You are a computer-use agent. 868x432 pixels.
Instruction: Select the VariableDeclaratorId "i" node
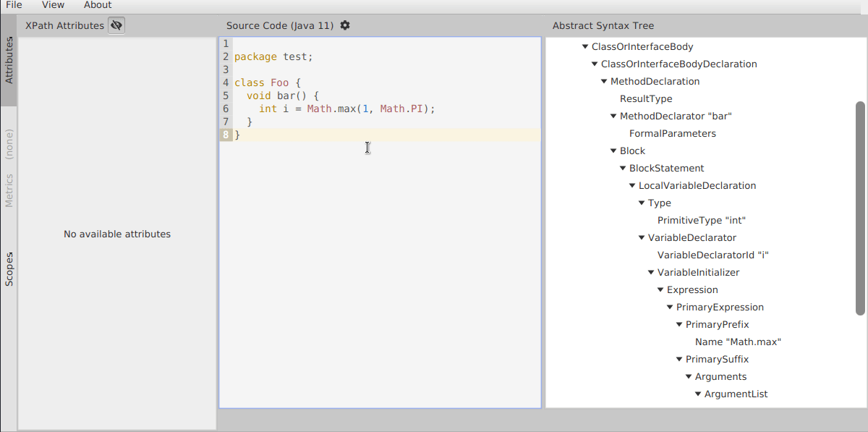(712, 255)
